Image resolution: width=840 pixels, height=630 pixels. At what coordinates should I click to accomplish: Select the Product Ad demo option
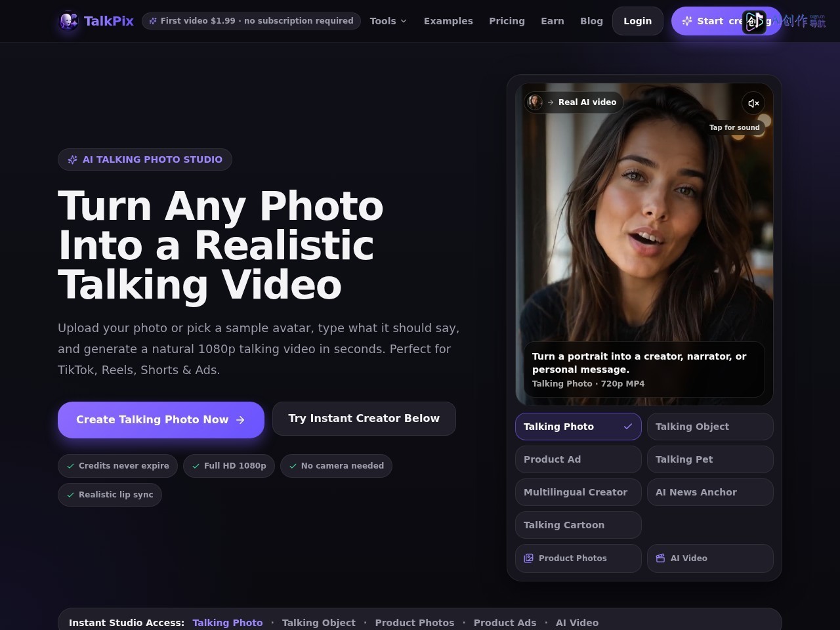pyautogui.click(x=578, y=459)
